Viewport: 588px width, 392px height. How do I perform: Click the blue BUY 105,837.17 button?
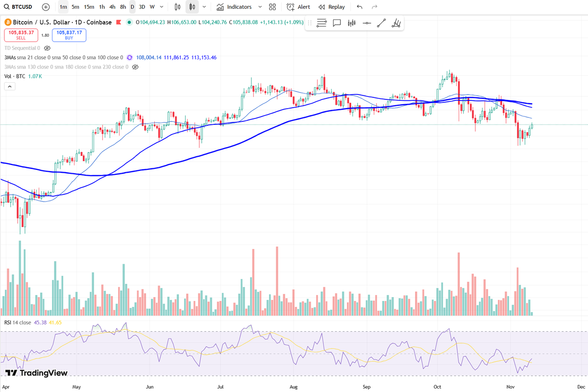[x=69, y=35]
